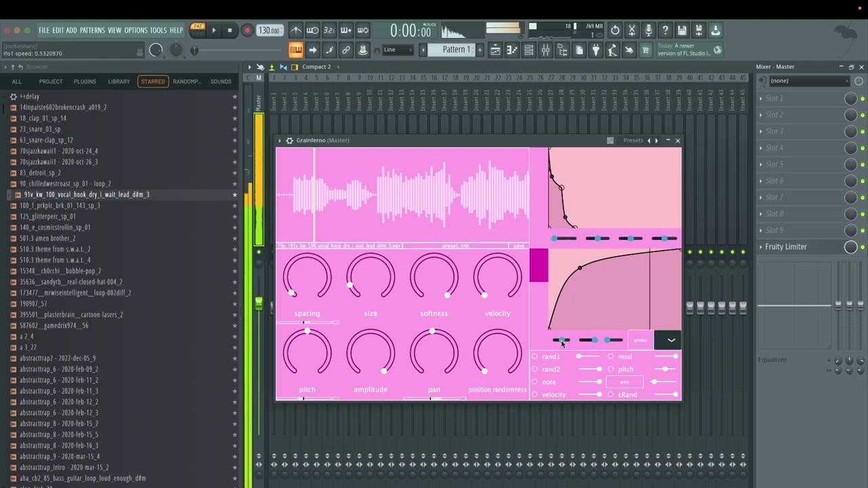Open the help question mark icon
Viewport: 868px width, 488px height.
tap(665, 30)
